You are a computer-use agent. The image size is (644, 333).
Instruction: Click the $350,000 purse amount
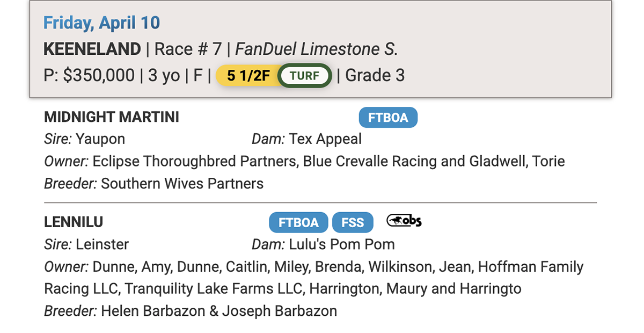pos(99,76)
